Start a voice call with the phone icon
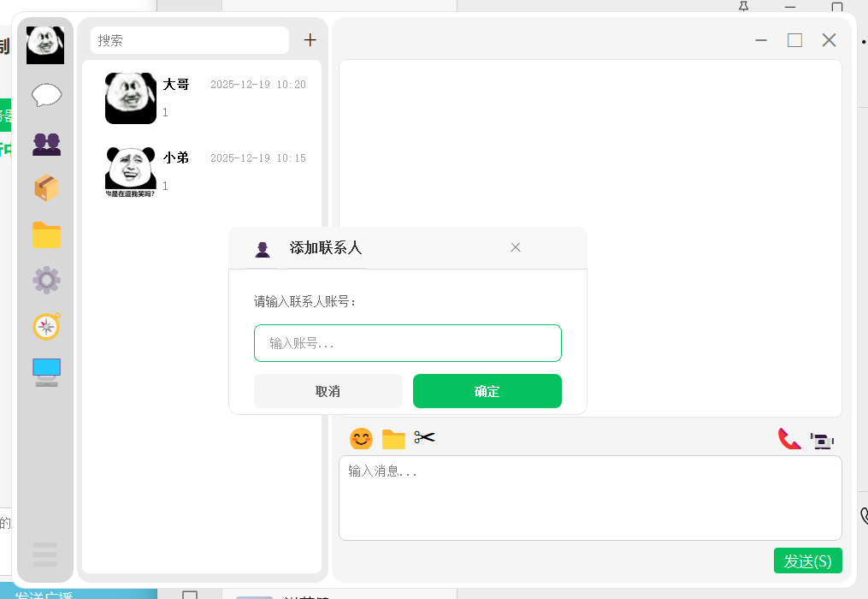 [788, 439]
